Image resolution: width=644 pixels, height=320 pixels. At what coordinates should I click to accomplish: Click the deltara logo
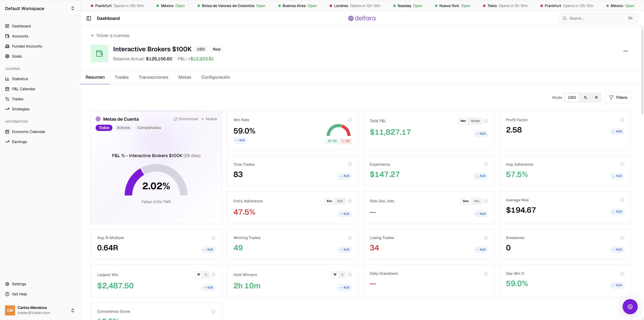362,18
